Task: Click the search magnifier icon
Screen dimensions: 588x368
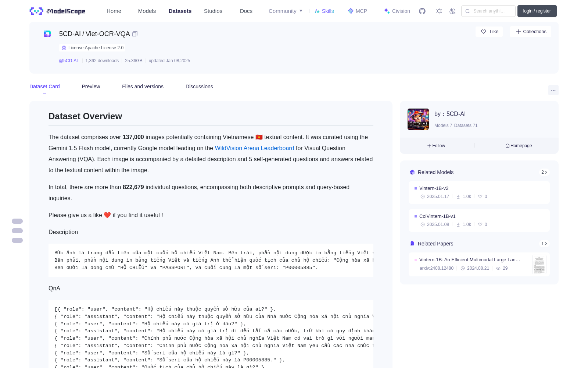Action: click(467, 11)
